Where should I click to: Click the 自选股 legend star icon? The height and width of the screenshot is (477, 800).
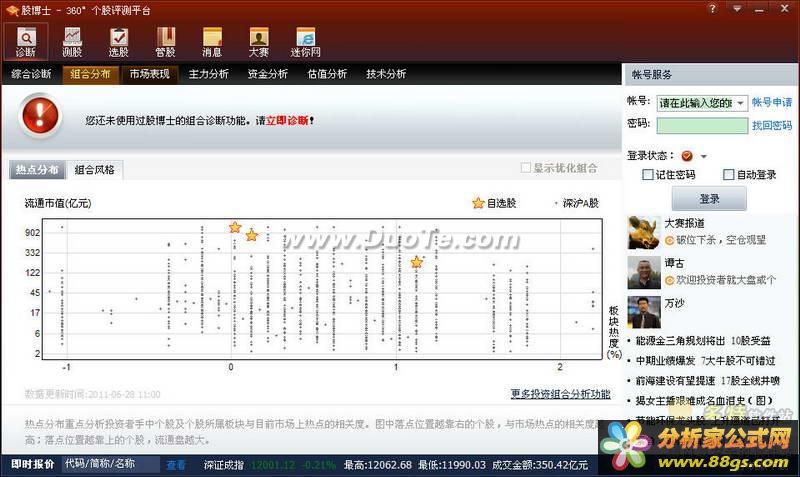(478, 203)
